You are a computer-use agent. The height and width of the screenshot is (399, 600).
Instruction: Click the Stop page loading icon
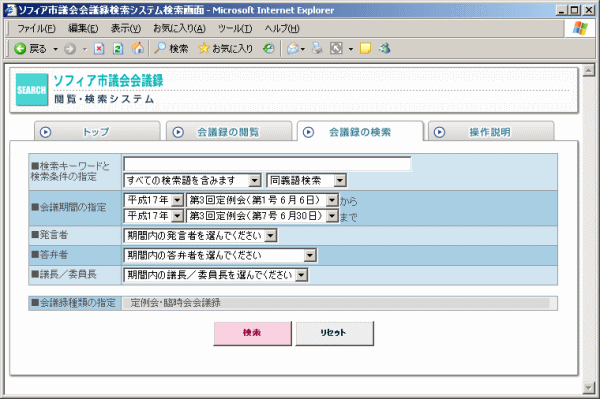pos(99,49)
